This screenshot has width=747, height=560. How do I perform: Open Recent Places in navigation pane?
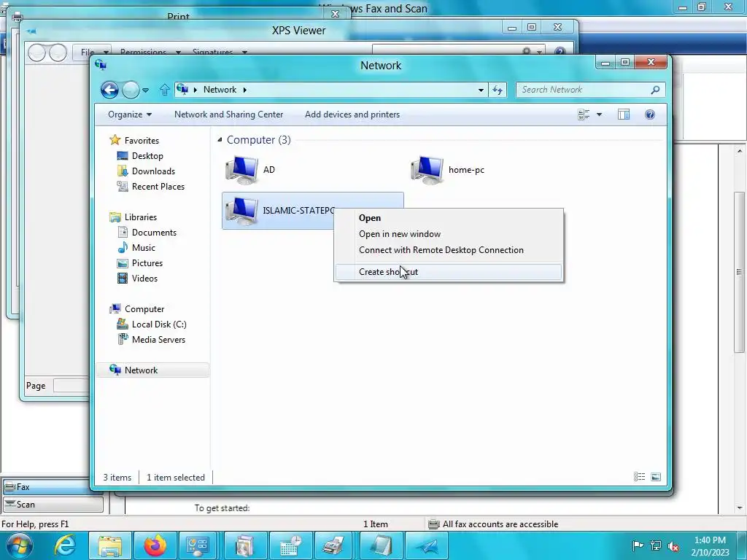158,187
